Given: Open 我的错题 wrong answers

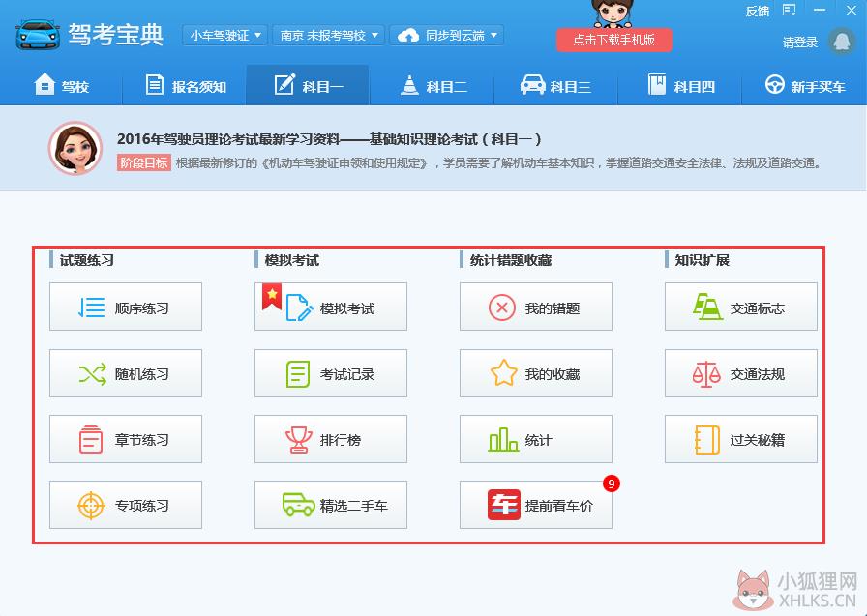Looking at the screenshot, I should (536, 307).
